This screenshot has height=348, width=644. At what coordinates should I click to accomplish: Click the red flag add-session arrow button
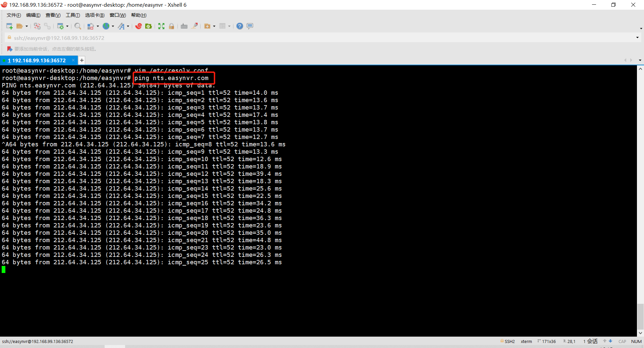[10, 49]
